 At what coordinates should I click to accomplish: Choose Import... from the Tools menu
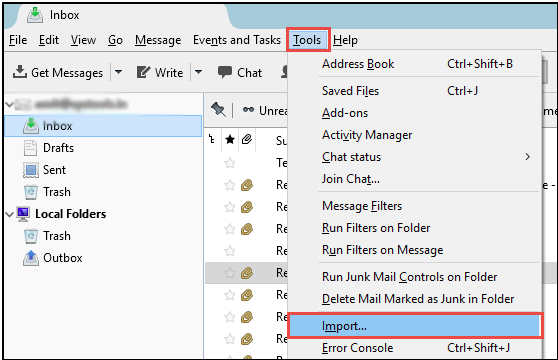pyautogui.click(x=415, y=326)
